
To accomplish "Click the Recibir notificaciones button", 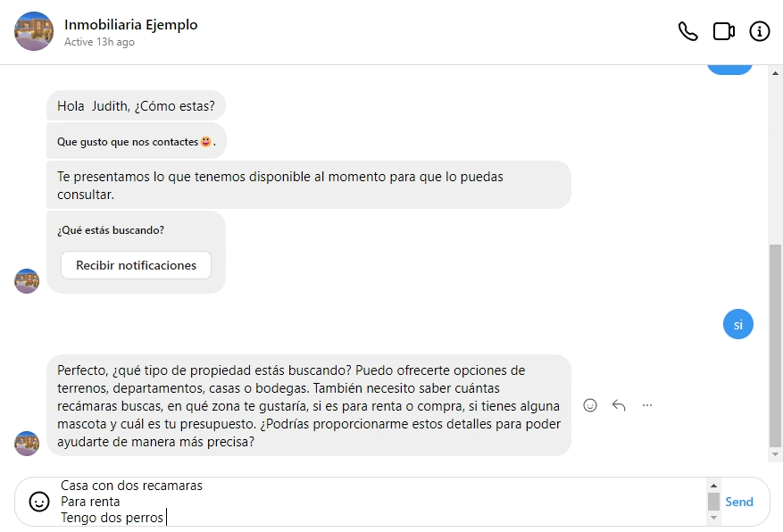I will click(136, 265).
